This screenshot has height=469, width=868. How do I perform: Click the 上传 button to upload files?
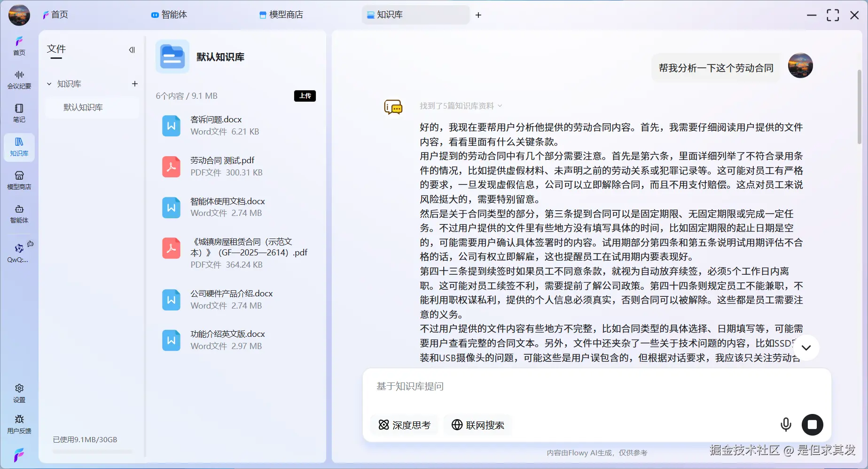(305, 95)
